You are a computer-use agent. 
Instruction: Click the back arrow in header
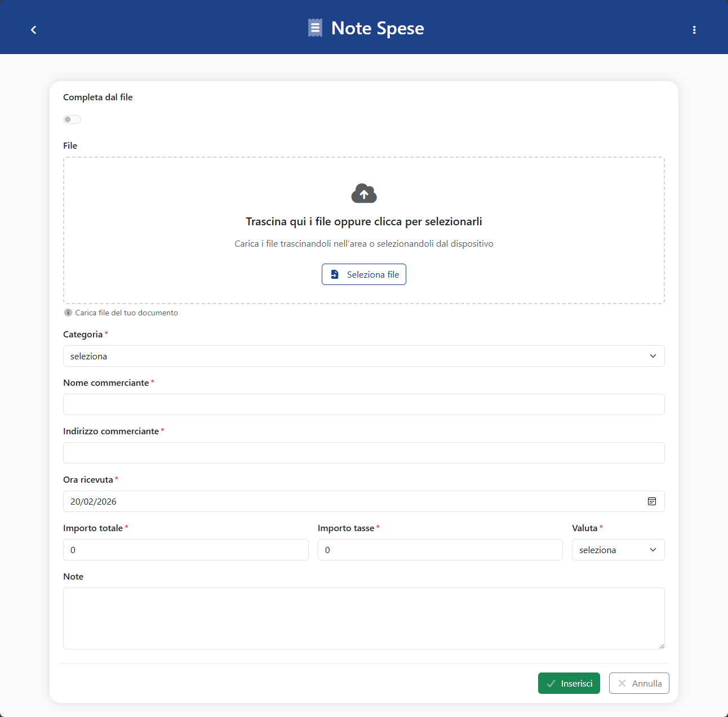(34, 30)
